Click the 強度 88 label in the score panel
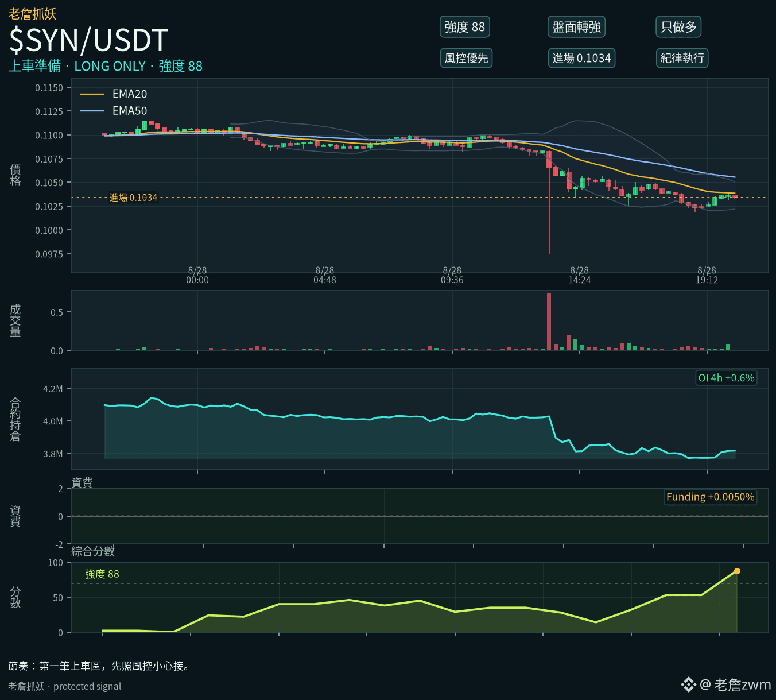Screen dimensions: 776x700 coord(102,574)
